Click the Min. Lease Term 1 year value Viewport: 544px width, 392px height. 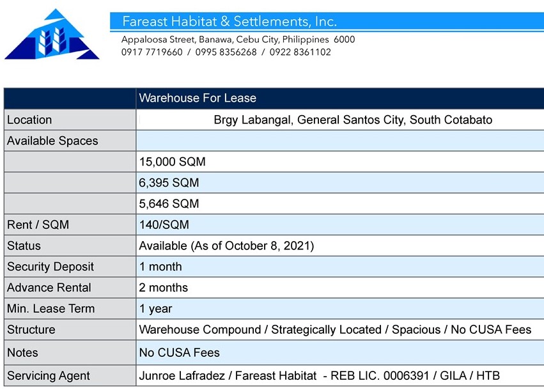point(155,309)
